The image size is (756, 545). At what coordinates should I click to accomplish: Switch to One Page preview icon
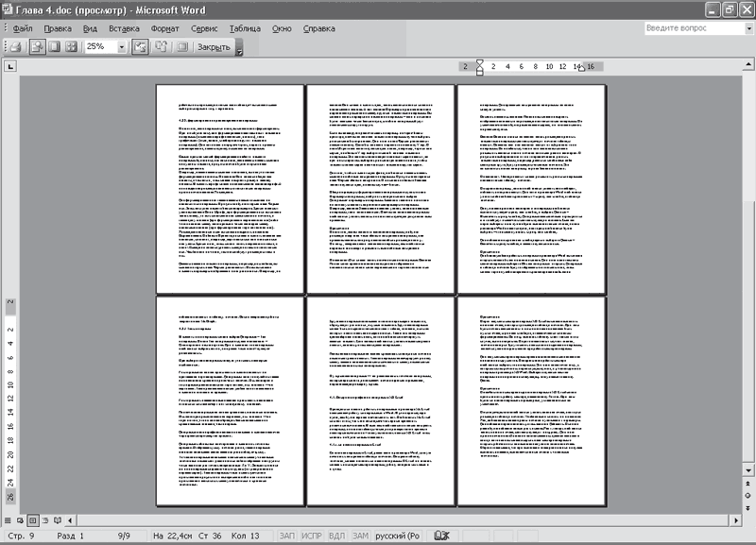coord(55,46)
